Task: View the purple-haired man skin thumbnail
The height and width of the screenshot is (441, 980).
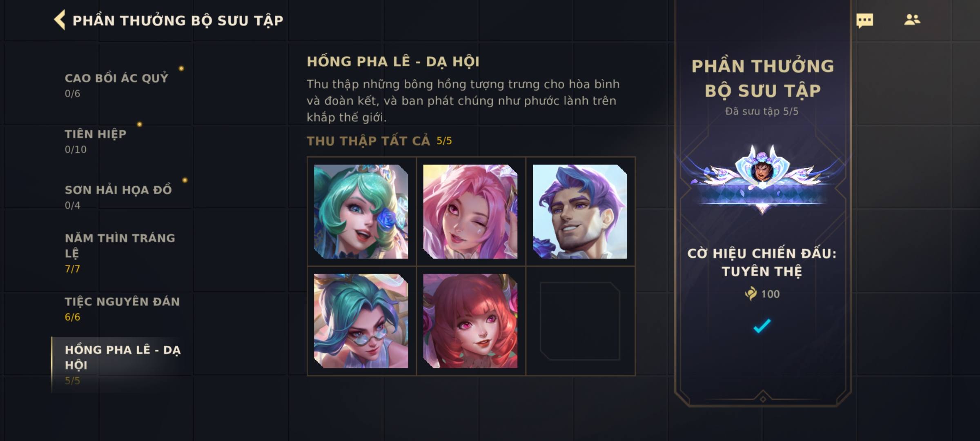Action: 580,212
